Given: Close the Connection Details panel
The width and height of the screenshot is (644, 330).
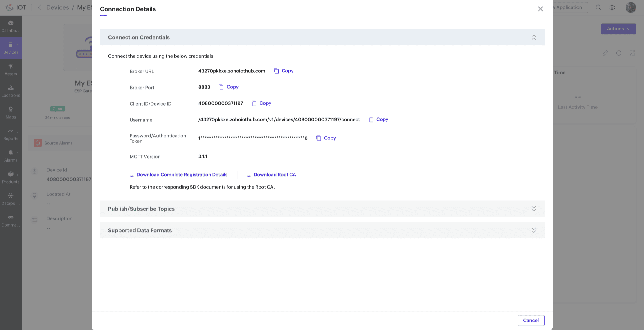Looking at the screenshot, I should [540, 9].
